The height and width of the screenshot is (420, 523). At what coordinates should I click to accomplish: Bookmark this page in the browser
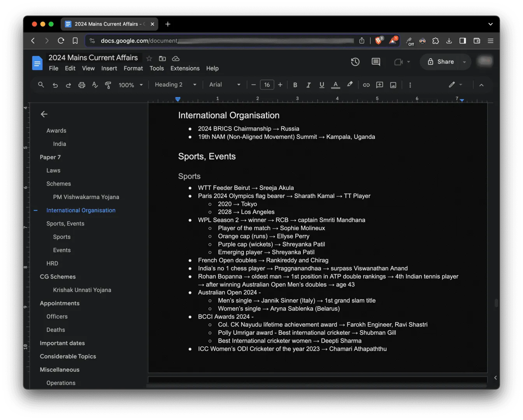(x=75, y=41)
